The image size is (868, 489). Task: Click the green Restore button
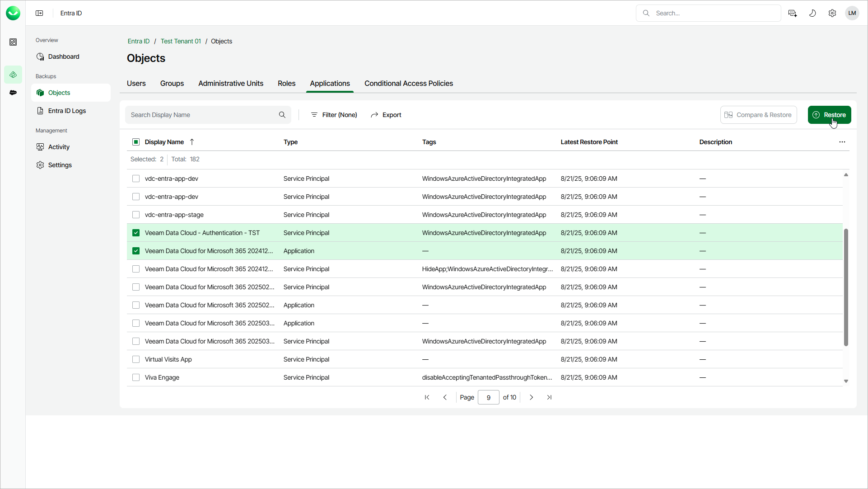[829, 115]
